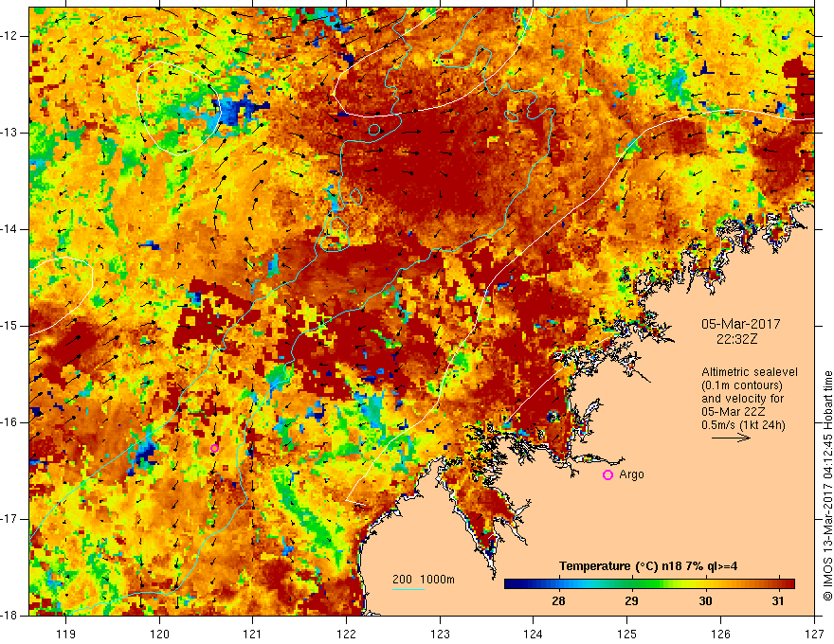834x644 pixels.
Task: Click the magenta Argo marker in the legend
Action: coord(607,475)
